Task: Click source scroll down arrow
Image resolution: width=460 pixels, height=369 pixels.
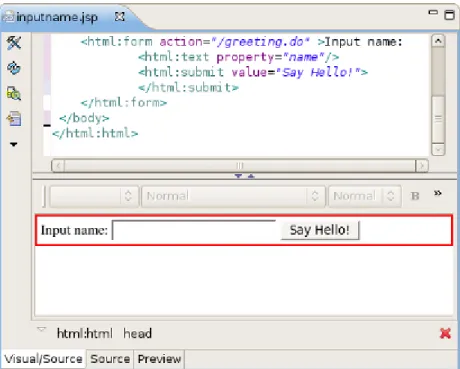Action: 438,149
